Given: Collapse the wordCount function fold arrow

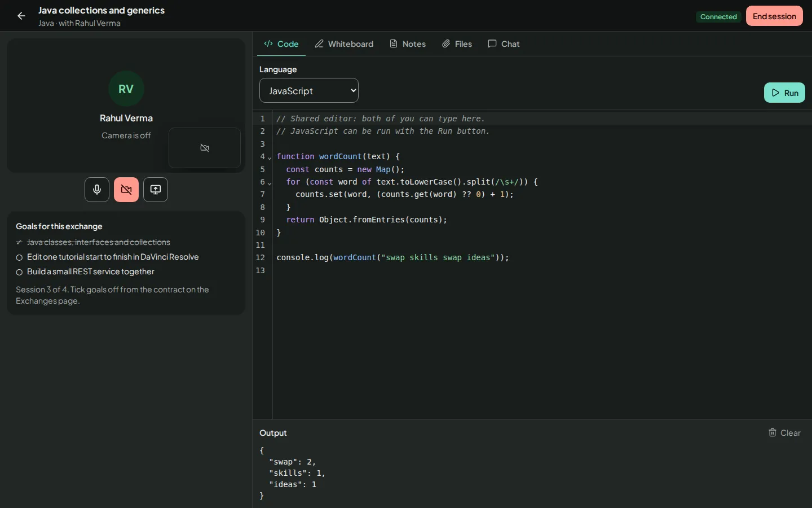Looking at the screenshot, I should click(x=270, y=157).
